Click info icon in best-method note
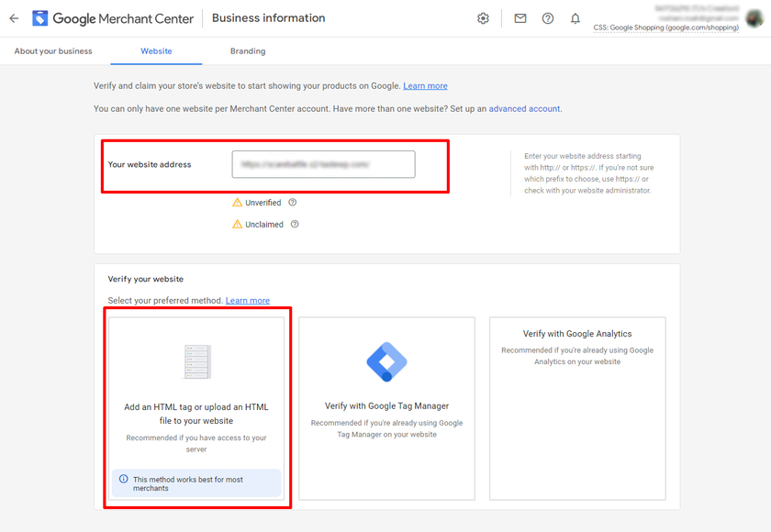Screen dimensions: 771x532 123,479
